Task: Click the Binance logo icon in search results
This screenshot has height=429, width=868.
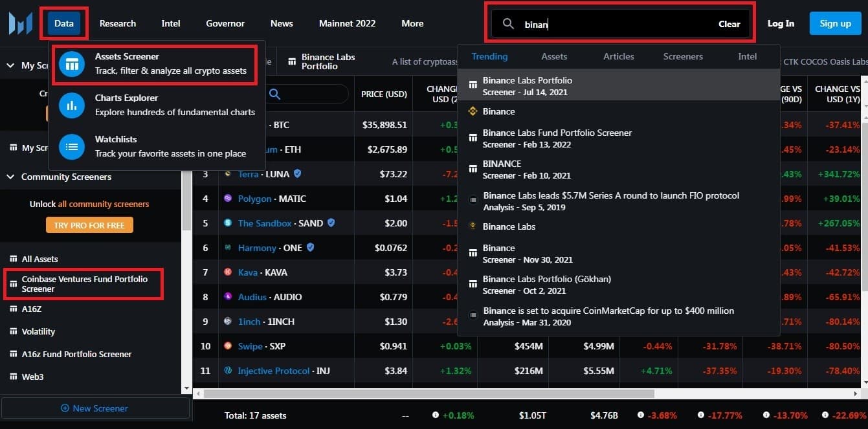Action: (x=473, y=111)
